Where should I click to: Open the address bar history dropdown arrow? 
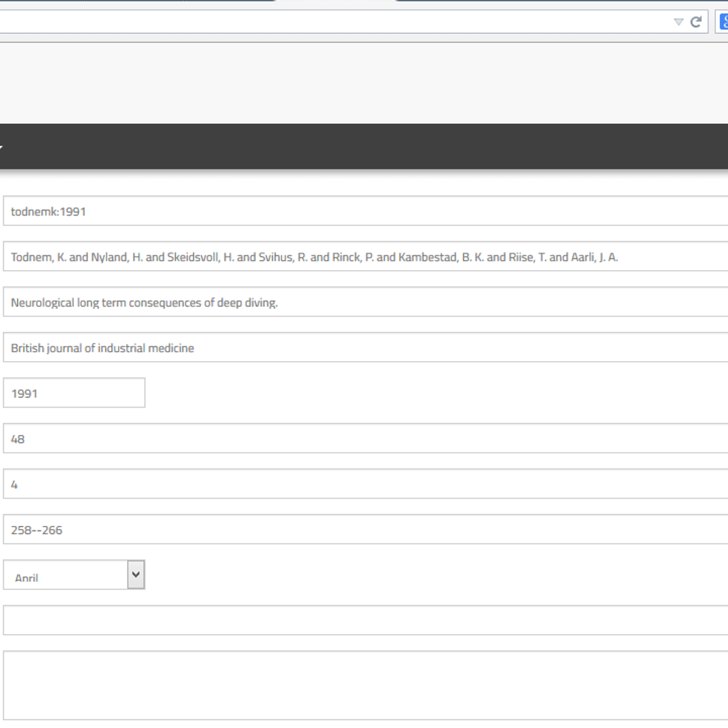pos(678,22)
